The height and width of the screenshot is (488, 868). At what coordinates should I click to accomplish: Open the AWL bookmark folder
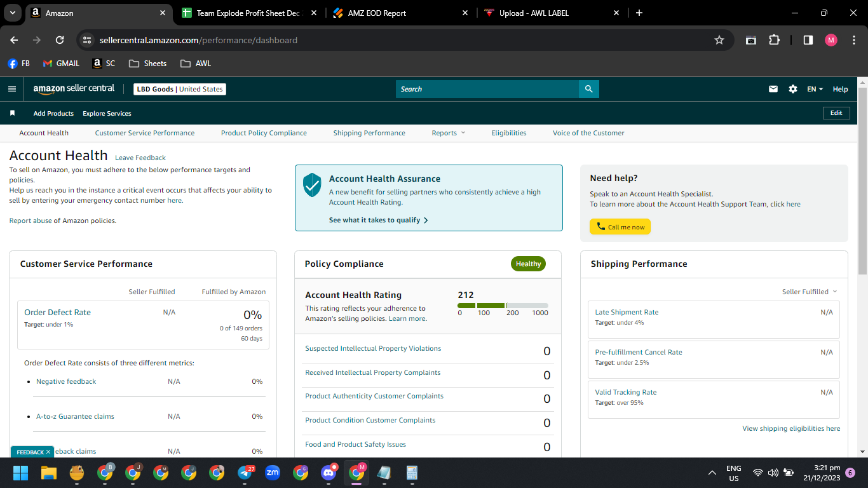point(196,64)
